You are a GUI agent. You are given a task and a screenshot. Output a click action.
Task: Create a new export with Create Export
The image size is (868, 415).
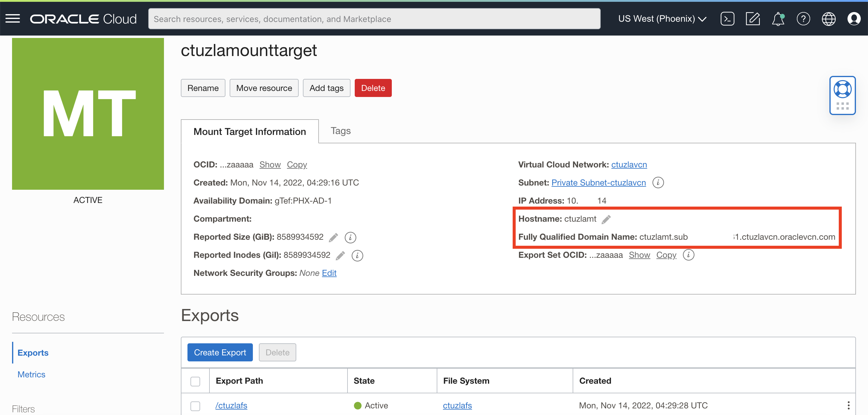pos(220,352)
